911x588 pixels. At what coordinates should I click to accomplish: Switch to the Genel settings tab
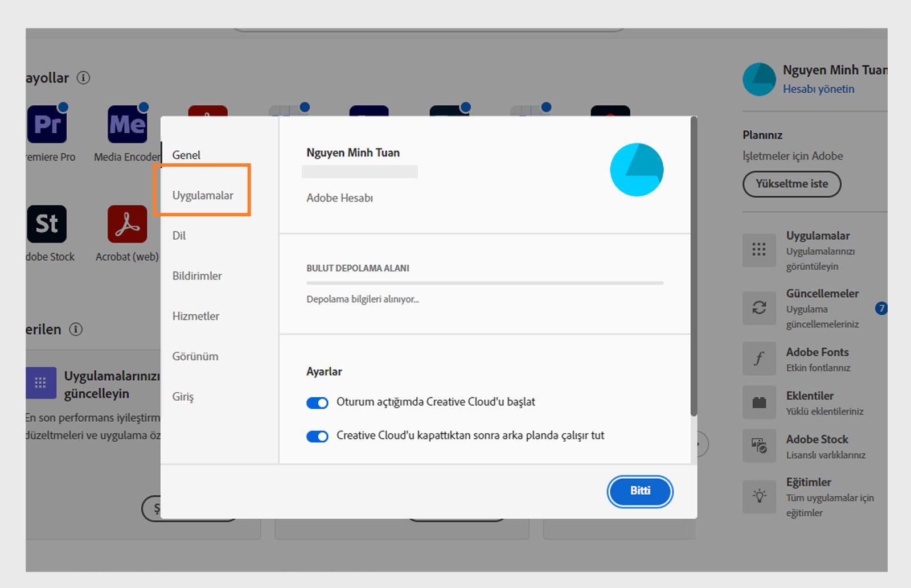pyautogui.click(x=187, y=154)
